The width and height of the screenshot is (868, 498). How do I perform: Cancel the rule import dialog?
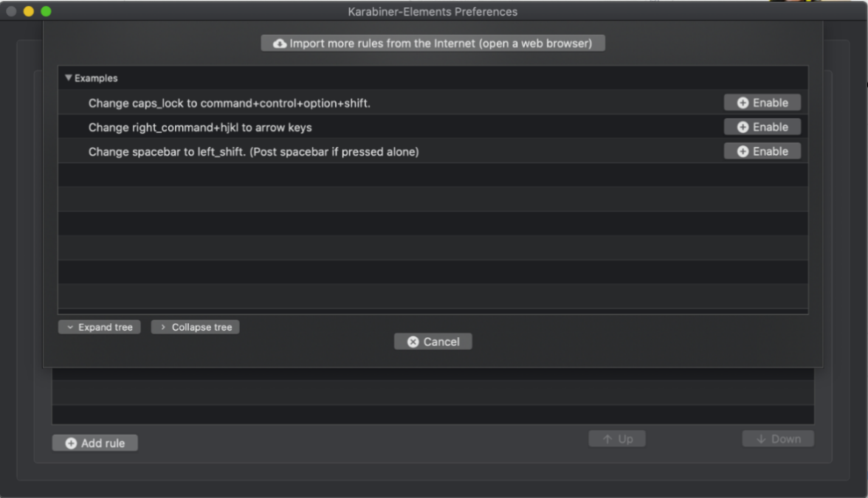point(433,341)
